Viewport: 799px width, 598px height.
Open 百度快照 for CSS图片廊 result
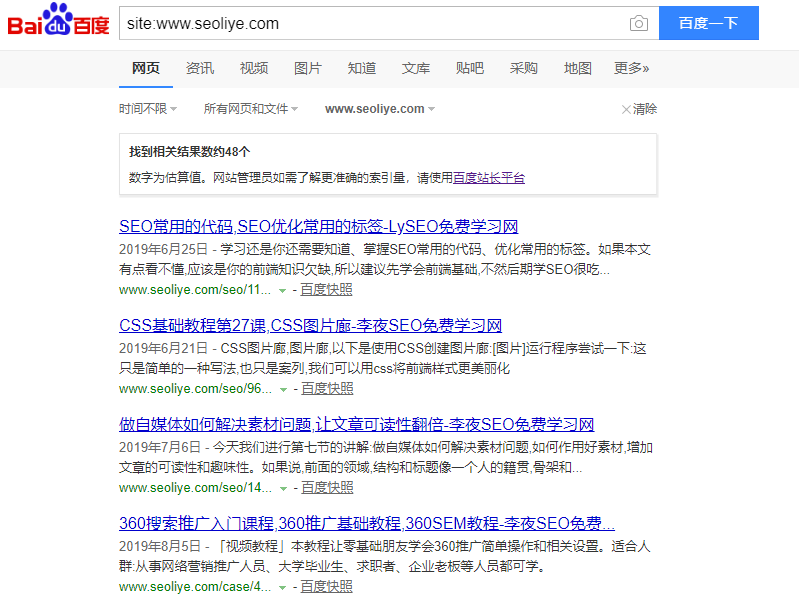tap(327, 389)
